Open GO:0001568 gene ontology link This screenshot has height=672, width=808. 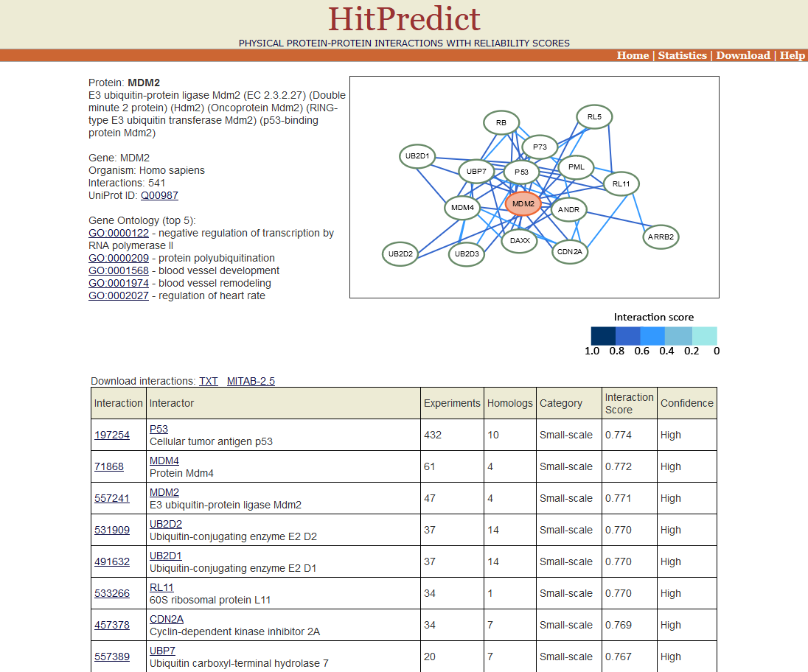[x=119, y=271]
